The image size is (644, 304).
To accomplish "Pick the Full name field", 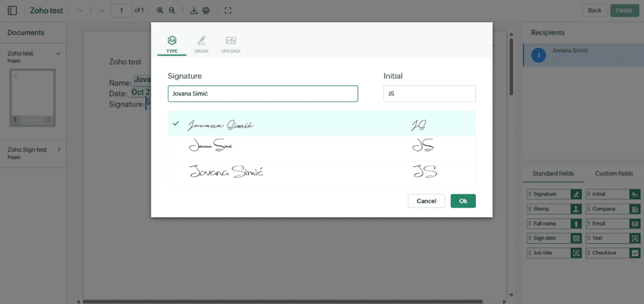I will [x=554, y=224].
